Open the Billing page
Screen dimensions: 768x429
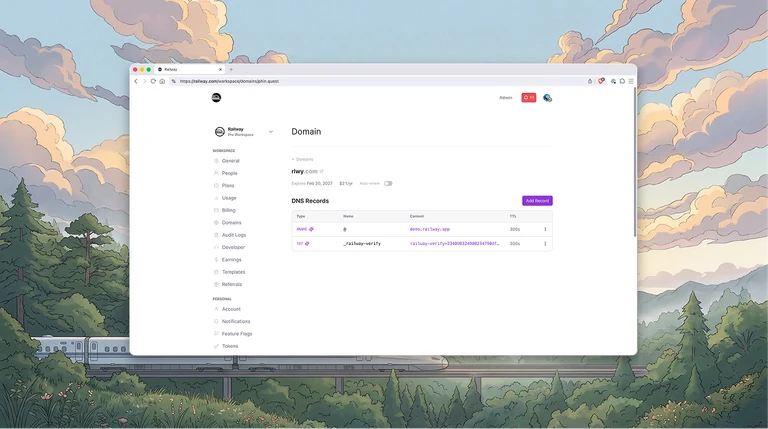point(225,210)
